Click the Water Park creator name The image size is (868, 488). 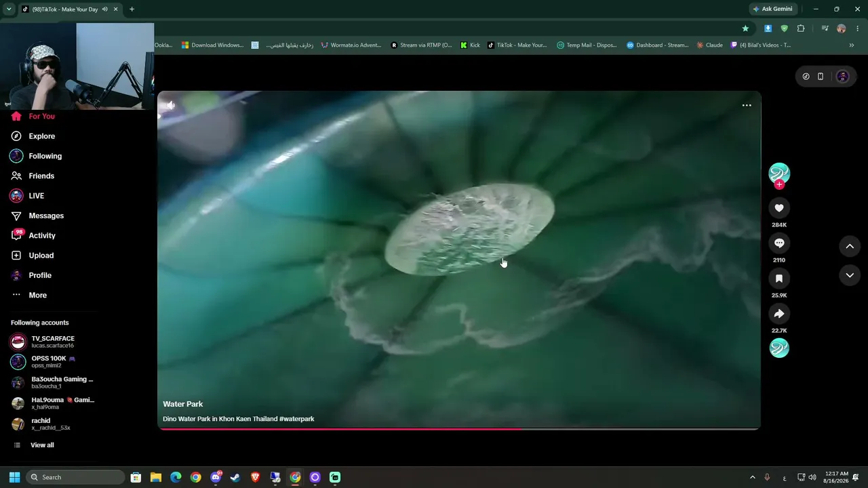(183, 404)
